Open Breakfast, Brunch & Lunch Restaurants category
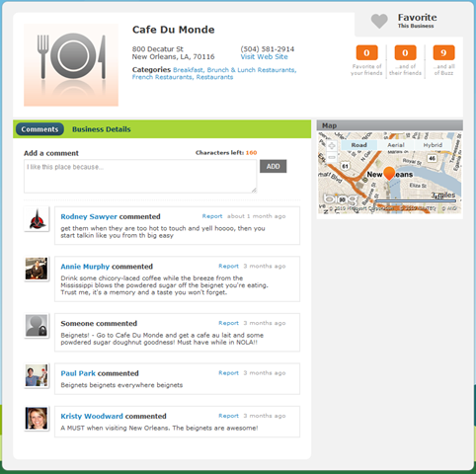Screen dimensions: 476x474 [235, 70]
